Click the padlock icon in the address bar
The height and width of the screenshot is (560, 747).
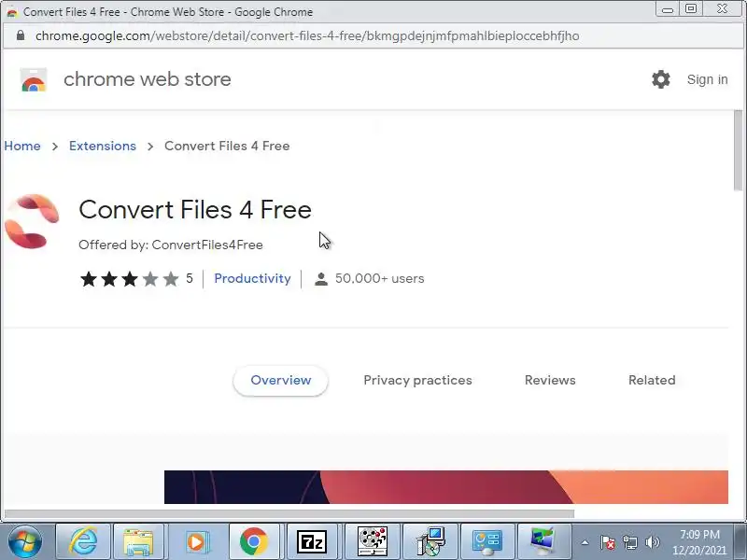point(21,35)
